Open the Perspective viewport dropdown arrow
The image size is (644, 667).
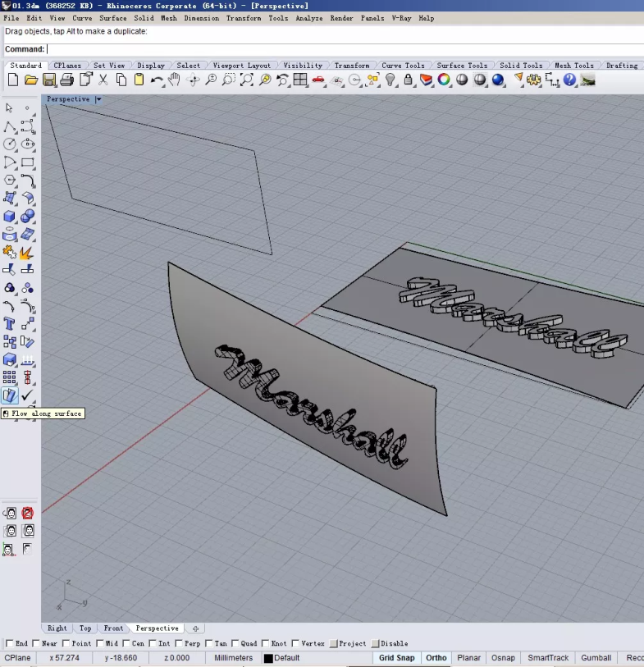98,99
